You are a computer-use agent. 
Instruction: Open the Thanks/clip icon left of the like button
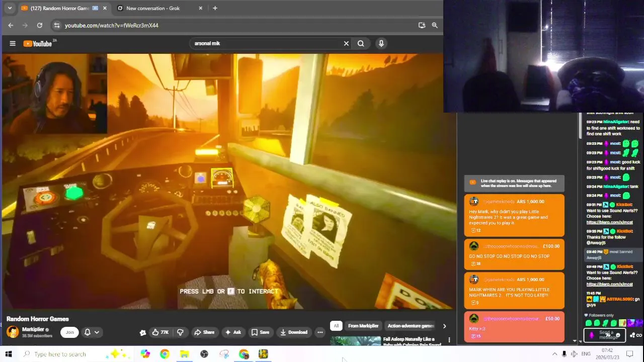click(143, 332)
